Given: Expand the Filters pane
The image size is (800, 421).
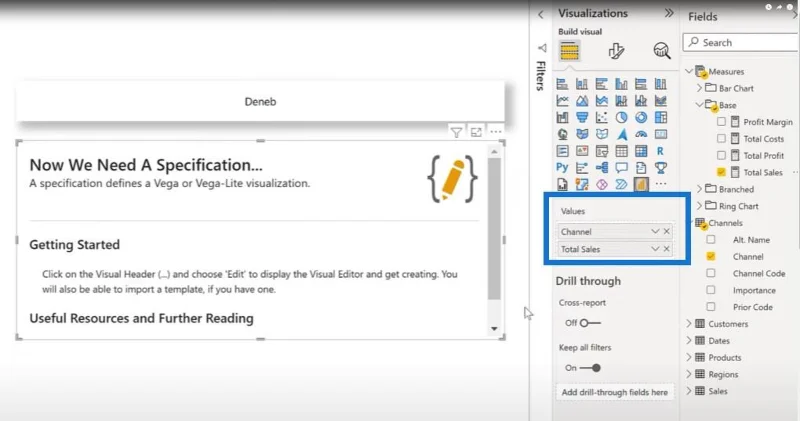Looking at the screenshot, I should coord(541,15).
